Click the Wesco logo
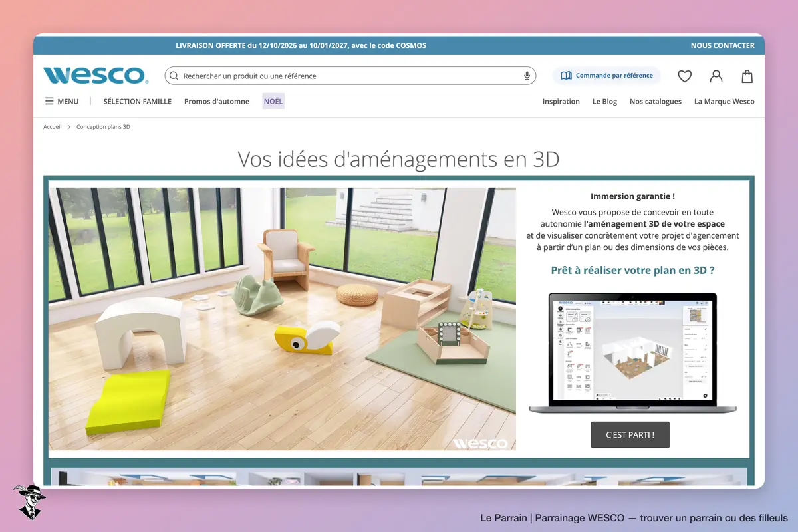This screenshot has height=532, width=798. [96, 75]
